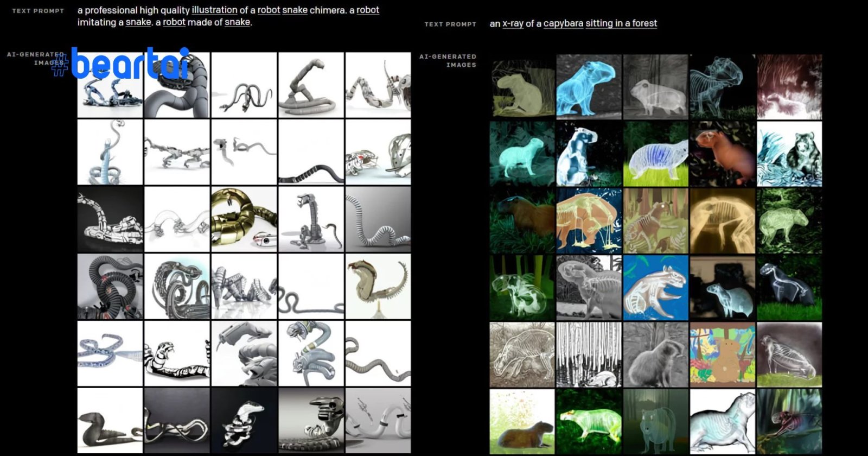
Task: Click the orange capybara on blue background
Action: (x=589, y=220)
